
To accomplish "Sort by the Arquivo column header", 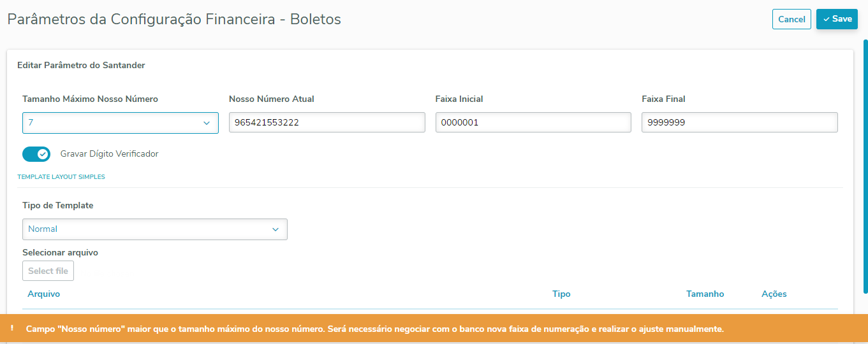I will (x=44, y=294).
